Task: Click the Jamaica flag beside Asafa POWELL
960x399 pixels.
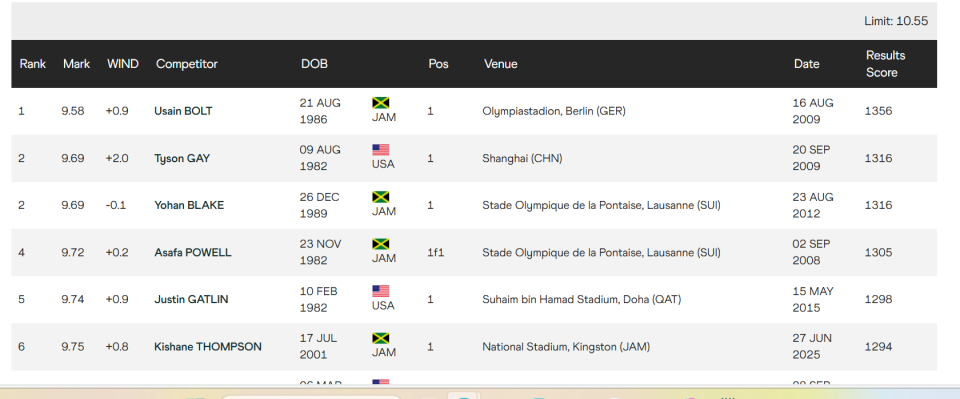Action: pos(381,244)
